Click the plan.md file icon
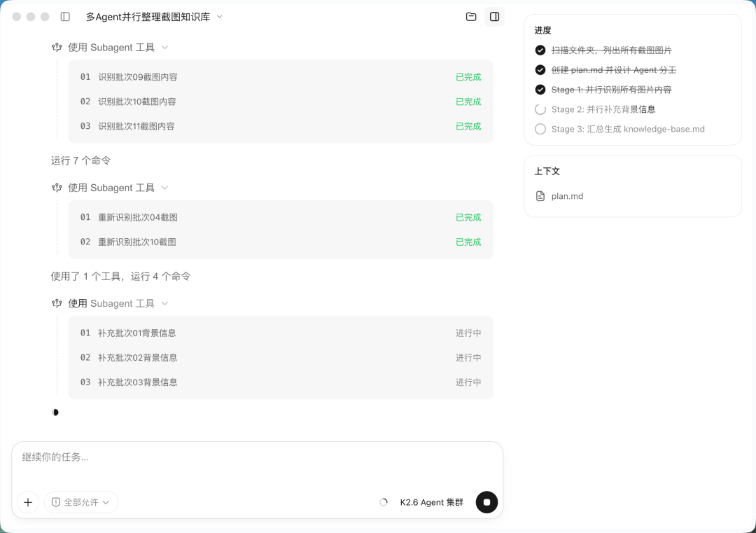The height and width of the screenshot is (533, 756). point(540,196)
